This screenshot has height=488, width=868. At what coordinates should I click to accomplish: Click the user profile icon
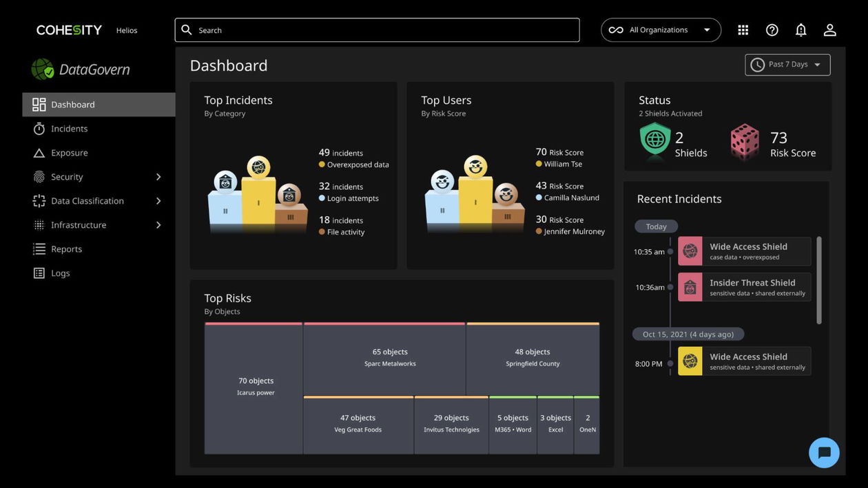(x=829, y=30)
